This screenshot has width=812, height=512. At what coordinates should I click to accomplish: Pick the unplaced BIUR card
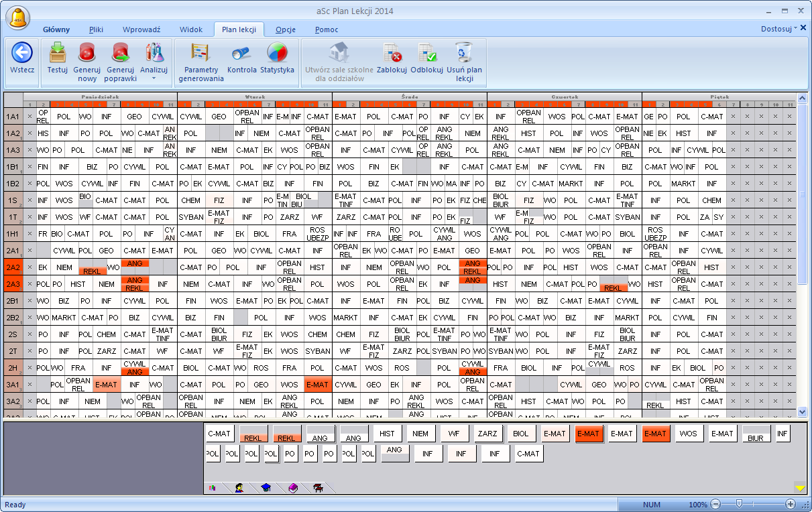pyautogui.click(x=756, y=434)
